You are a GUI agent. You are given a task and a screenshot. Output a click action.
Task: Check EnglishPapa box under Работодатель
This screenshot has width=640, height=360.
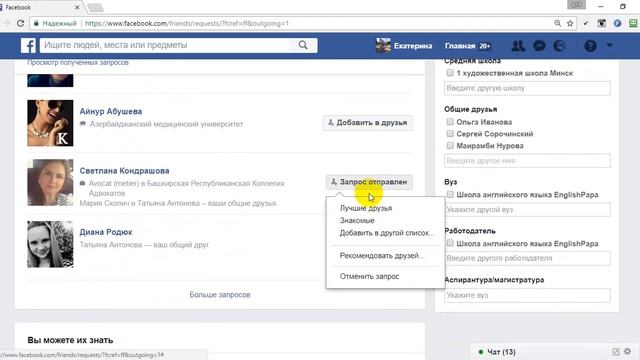(450, 243)
